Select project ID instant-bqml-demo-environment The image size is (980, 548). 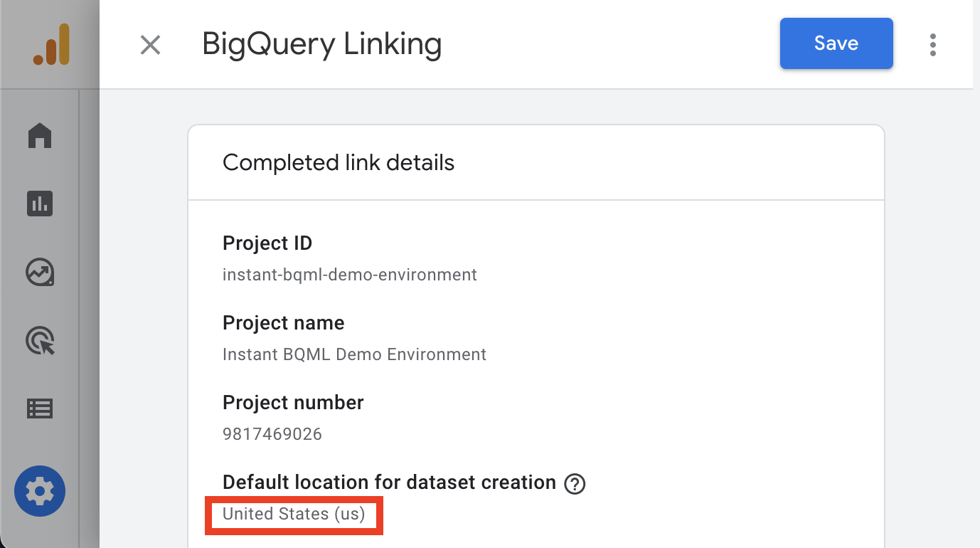[350, 275]
